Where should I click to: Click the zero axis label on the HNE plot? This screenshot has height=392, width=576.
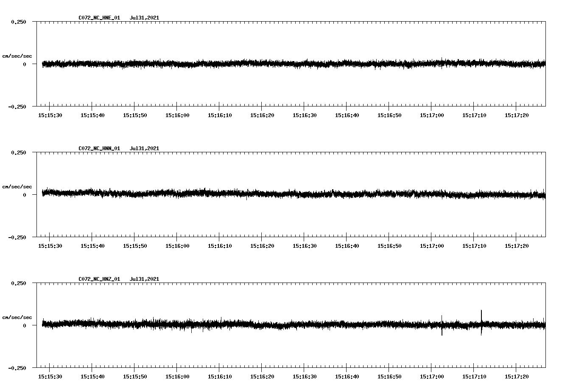coord(25,64)
